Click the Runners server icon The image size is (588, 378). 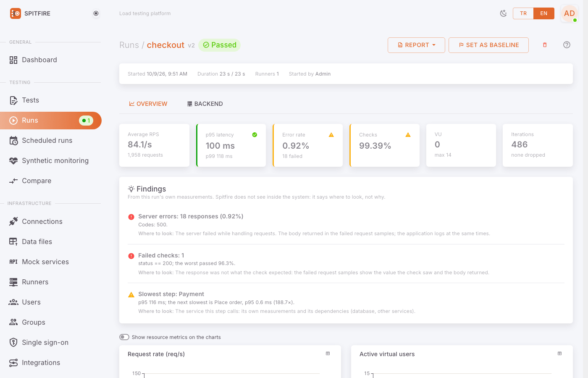point(13,282)
